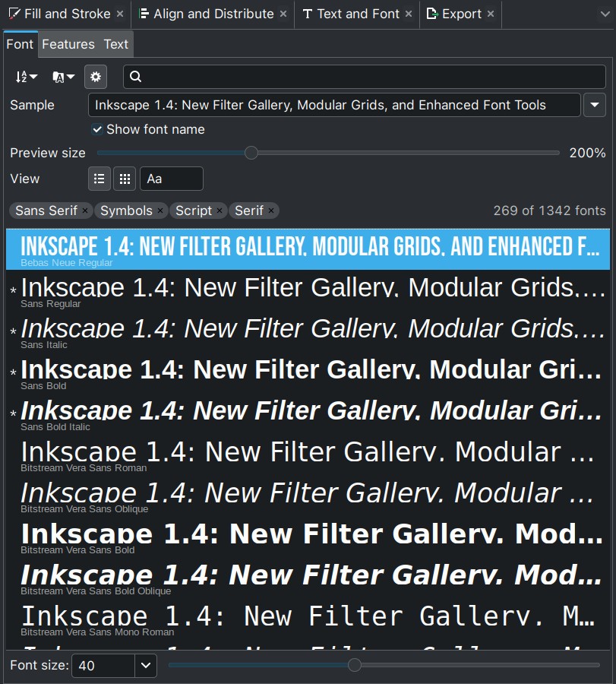Click the Font size value field
Screen dimensions: 616x684
[x=103, y=666]
